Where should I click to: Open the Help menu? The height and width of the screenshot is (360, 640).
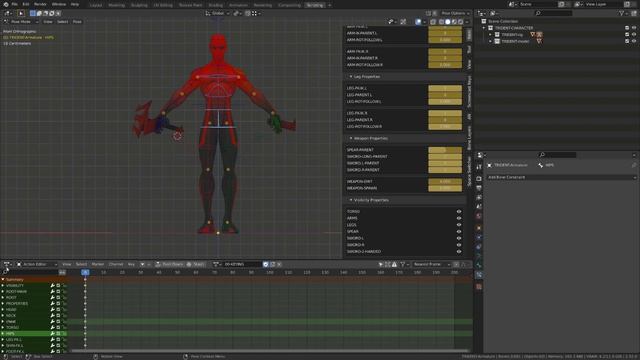[x=75, y=4]
